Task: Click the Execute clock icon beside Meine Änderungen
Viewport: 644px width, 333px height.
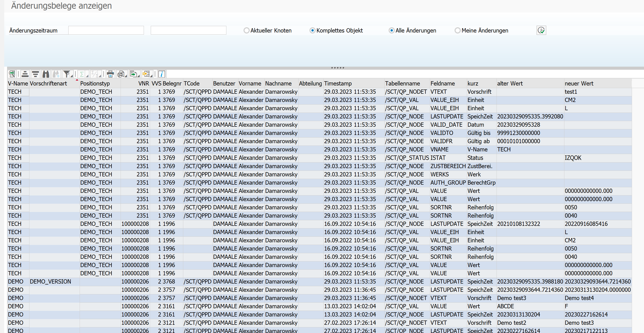Action: click(x=541, y=31)
